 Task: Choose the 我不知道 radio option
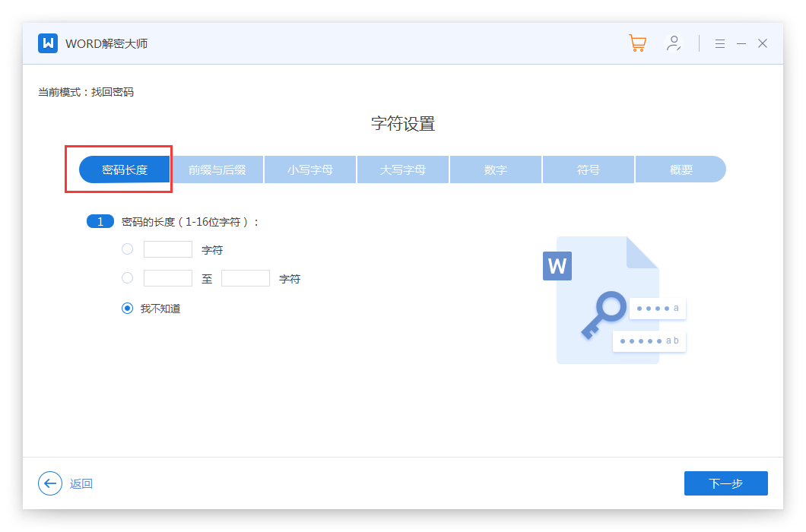tap(127, 309)
